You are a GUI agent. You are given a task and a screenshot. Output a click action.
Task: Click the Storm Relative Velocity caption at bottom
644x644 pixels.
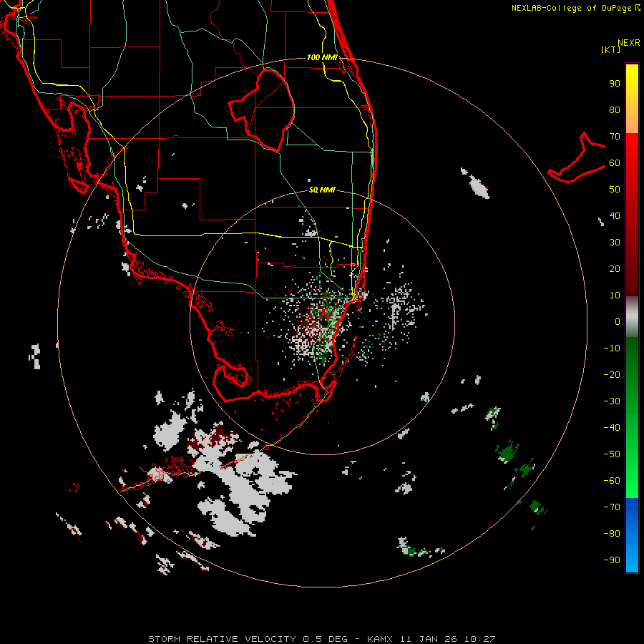(321, 639)
